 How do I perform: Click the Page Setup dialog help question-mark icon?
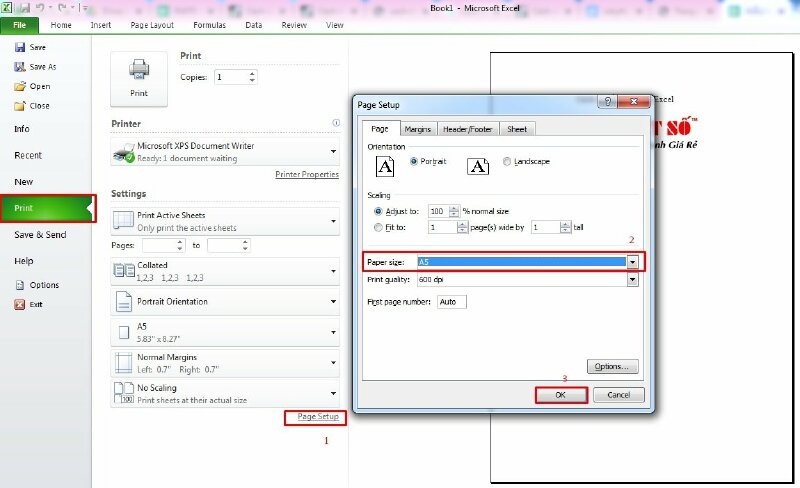coord(609,103)
